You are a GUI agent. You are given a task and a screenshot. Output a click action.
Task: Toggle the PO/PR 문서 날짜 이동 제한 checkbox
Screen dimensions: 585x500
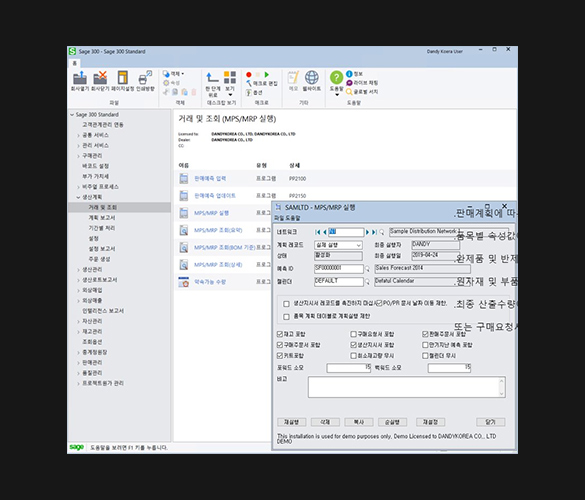point(379,303)
